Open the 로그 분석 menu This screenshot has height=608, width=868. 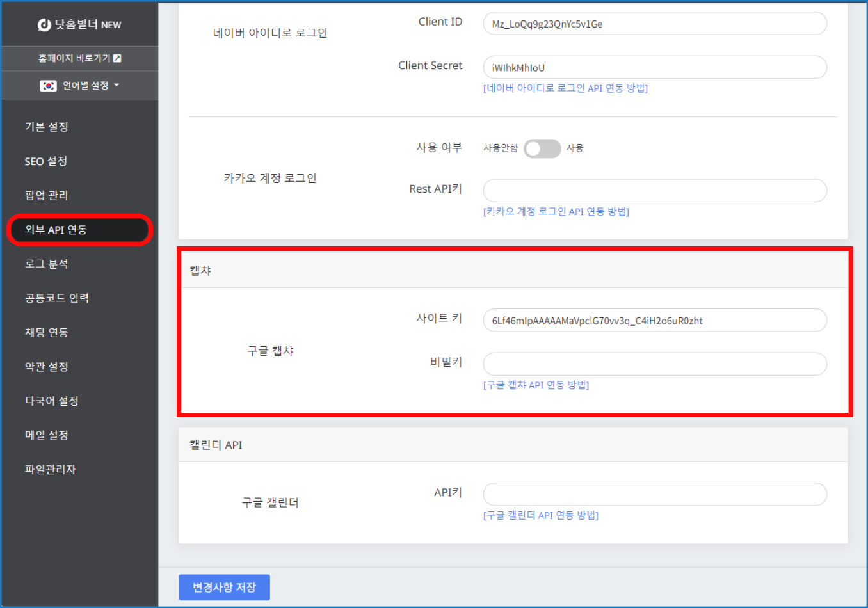tap(47, 264)
